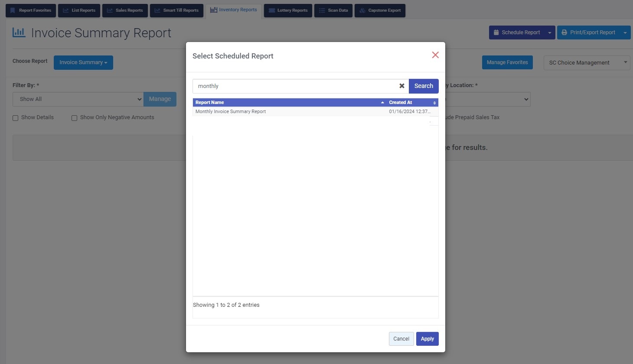Click the Print/Export Report button
Screen dimensions: 633x364
click(x=589, y=32)
